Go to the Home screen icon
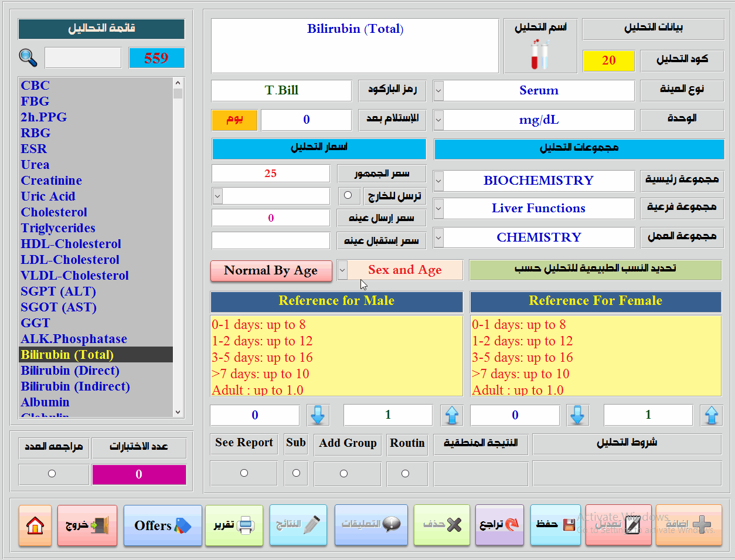This screenshot has height=560, width=735. point(35,525)
